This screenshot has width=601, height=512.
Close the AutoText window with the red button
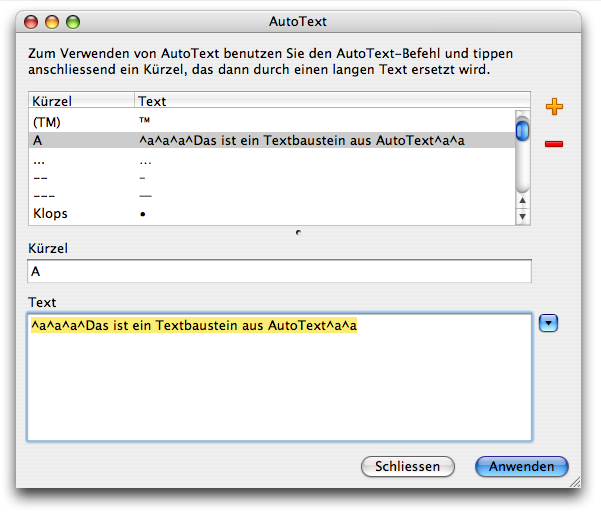point(31,21)
